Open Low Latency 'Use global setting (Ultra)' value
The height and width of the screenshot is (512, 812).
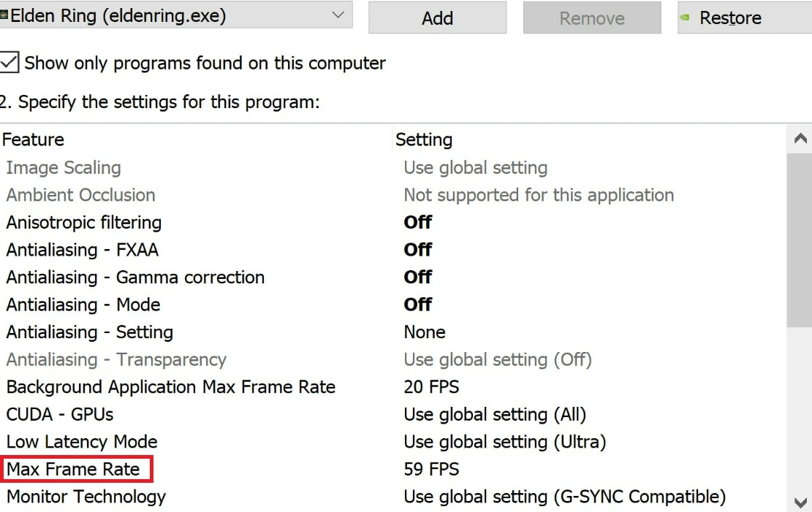click(505, 442)
